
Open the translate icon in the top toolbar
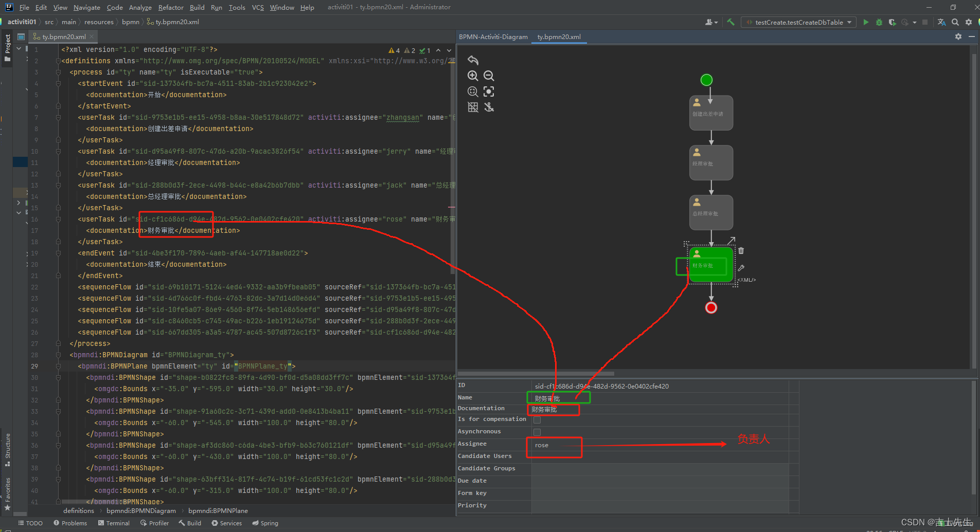click(x=941, y=22)
